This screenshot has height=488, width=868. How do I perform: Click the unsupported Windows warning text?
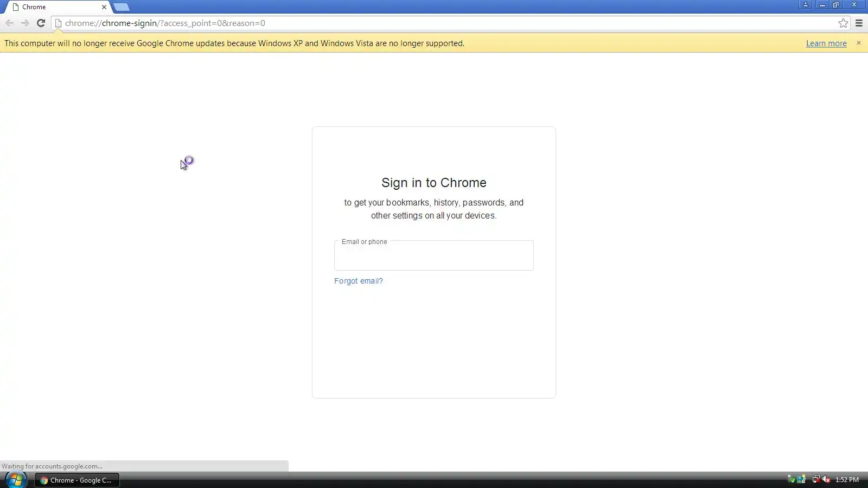coord(234,43)
